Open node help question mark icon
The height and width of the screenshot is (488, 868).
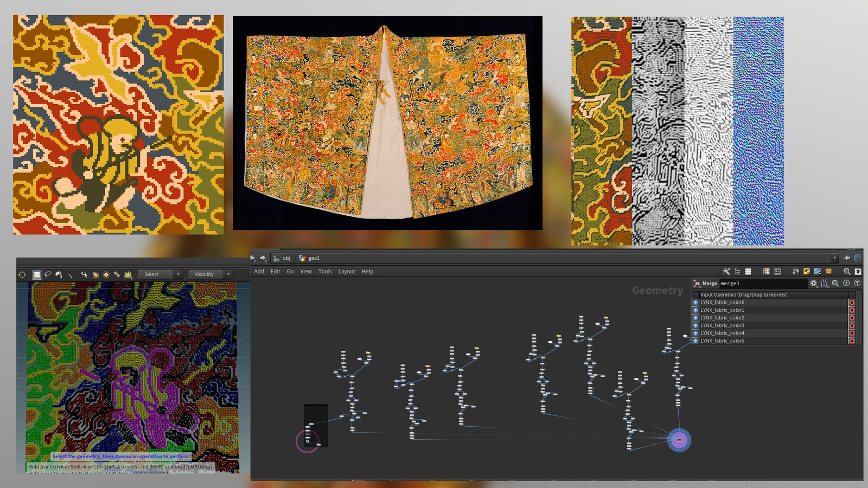857,283
